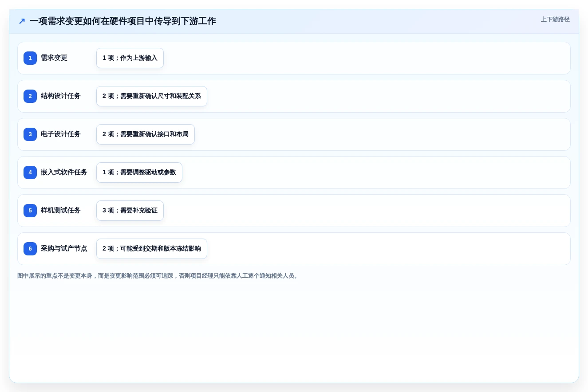Click step badge 6 for 采购与试产节点
Screen dimensions: 588x392
click(30, 249)
